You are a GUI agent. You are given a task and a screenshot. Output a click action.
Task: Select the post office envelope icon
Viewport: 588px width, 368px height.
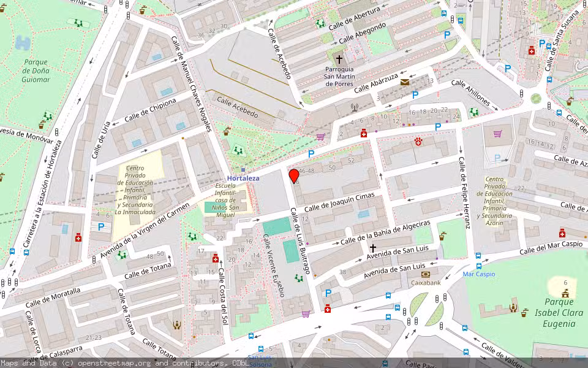405,82
